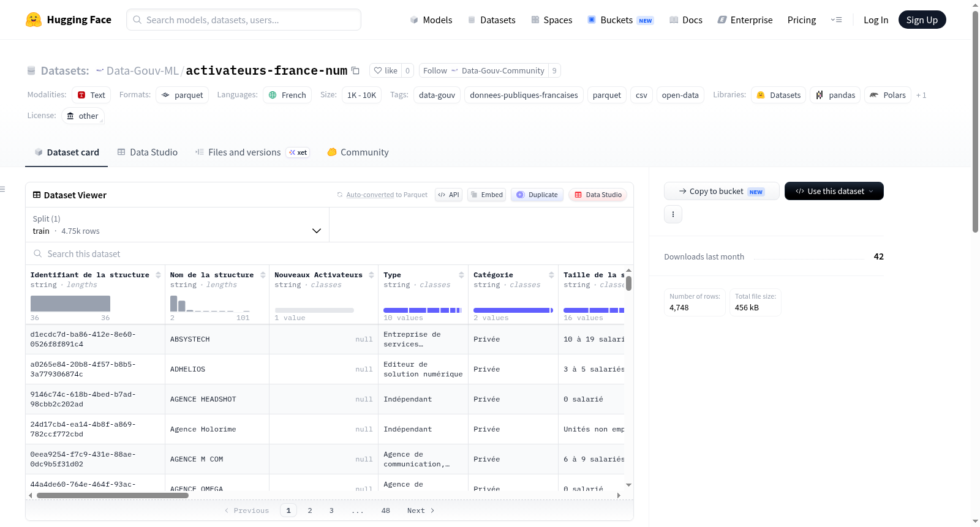Open Docs in the navigation
Screen dimensions: 980x527
(x=685, y=20)
